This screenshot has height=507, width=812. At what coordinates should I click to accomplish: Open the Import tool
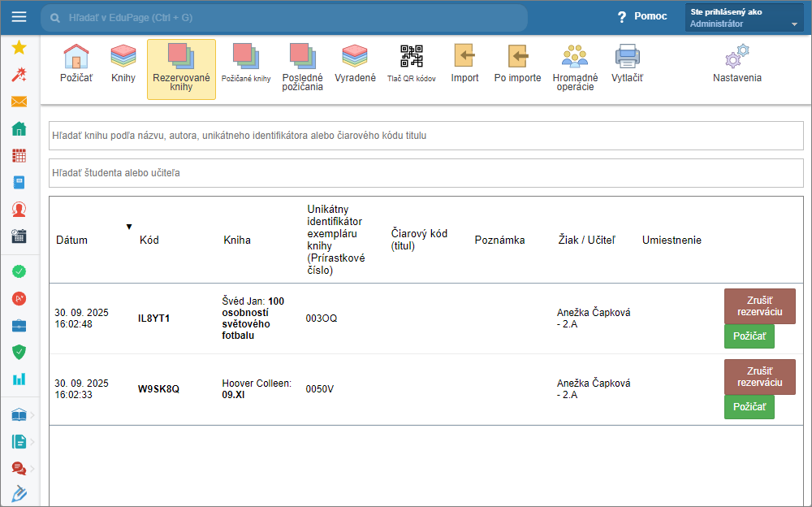click(464, 65)
